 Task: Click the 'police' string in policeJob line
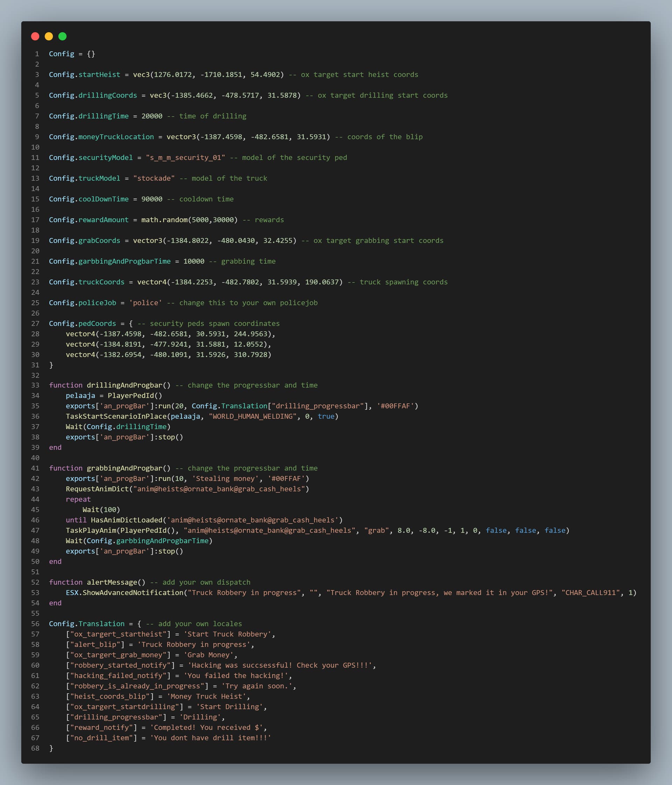pyautogui.click(x=145, y=303)
